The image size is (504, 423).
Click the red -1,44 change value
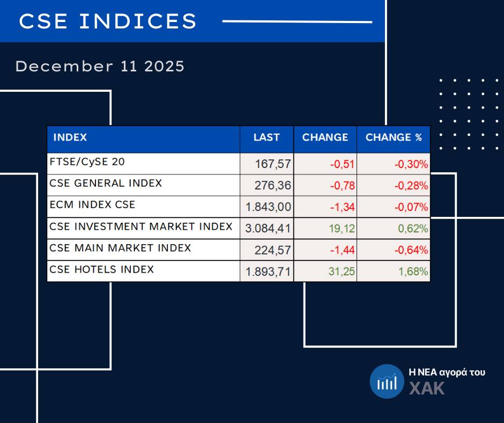pos(342,250)
